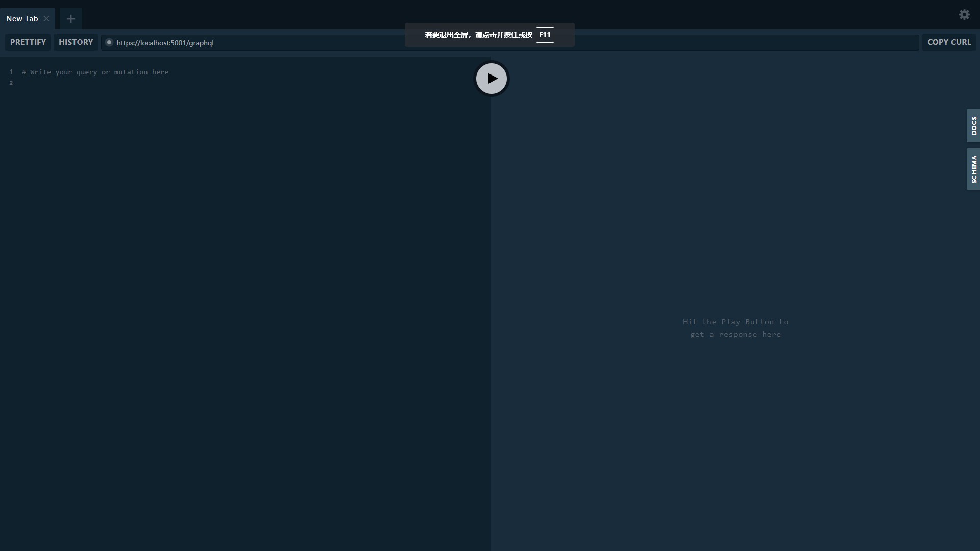The height and width of the screenshot is (551, 980).
Task: Open the SCHEMA side tab
Action: click(973, 169)
